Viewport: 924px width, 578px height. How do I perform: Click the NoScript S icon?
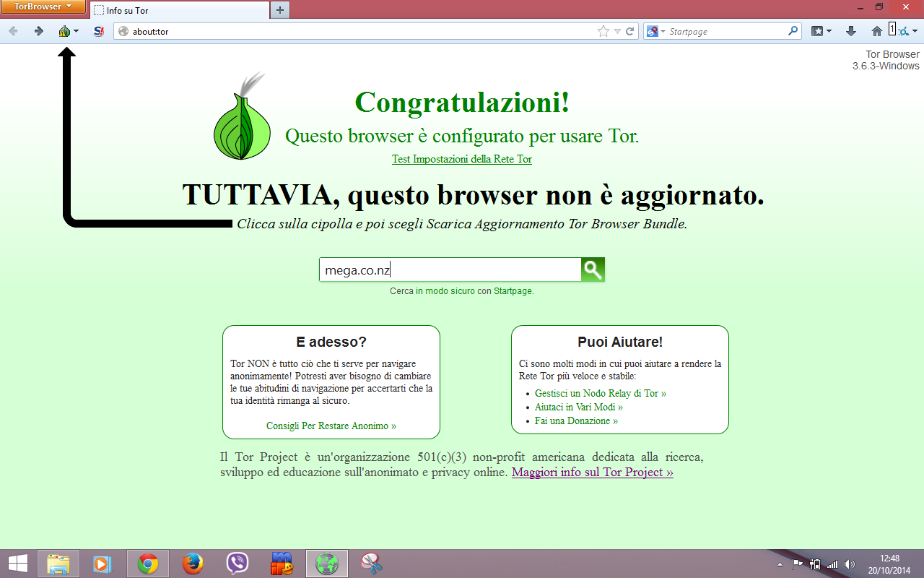coord(99,31)
